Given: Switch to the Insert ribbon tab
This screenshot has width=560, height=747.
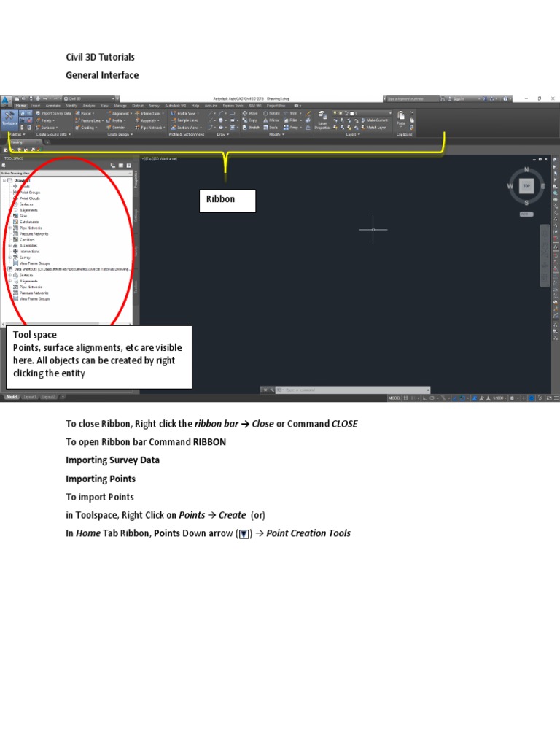Looking at the screenshot, I should [x=36, y=106].
